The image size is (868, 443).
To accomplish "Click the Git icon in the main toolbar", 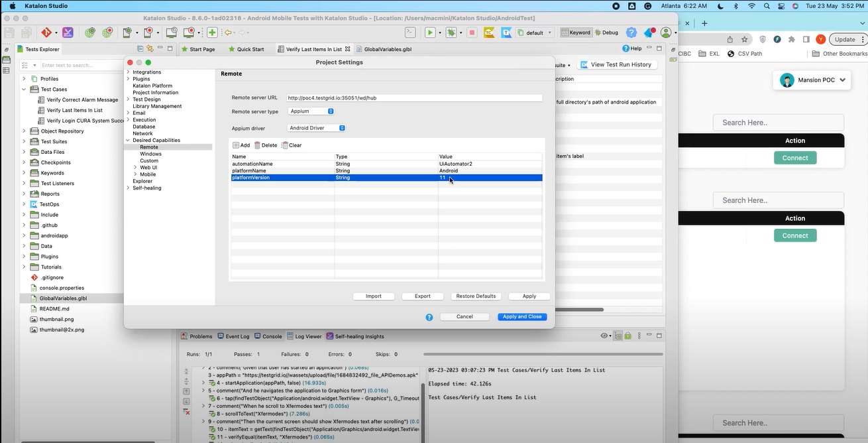I will [46, 32].
